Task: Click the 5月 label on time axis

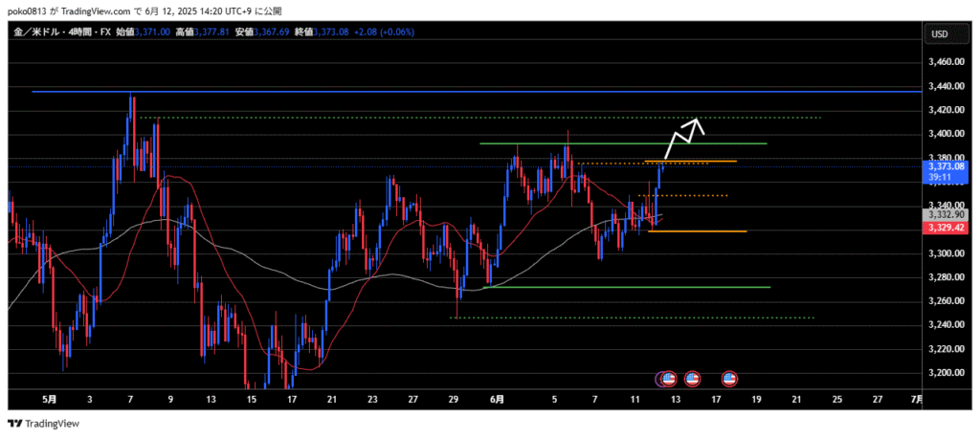Action: point(48,399)
